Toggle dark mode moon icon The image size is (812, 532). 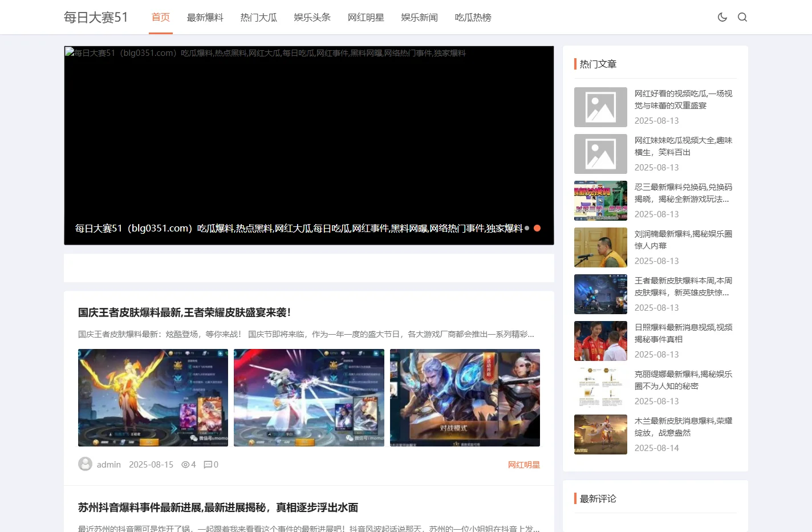pyautogui.click(x=722, y=17)
